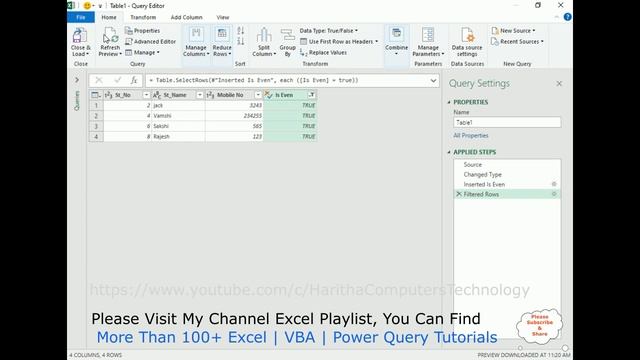The image size is (640, 360).
Task: Open the All Properties link
Action: [471, 136]
